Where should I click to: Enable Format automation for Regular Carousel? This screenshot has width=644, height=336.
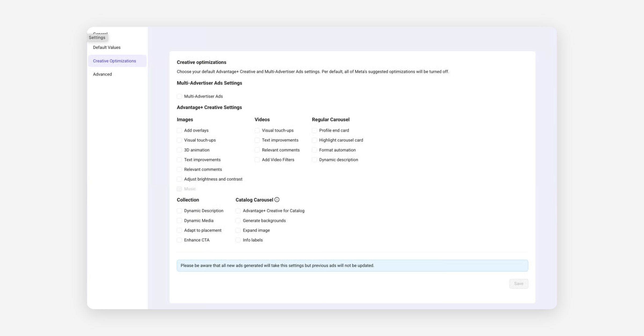[x=314, y=150]
